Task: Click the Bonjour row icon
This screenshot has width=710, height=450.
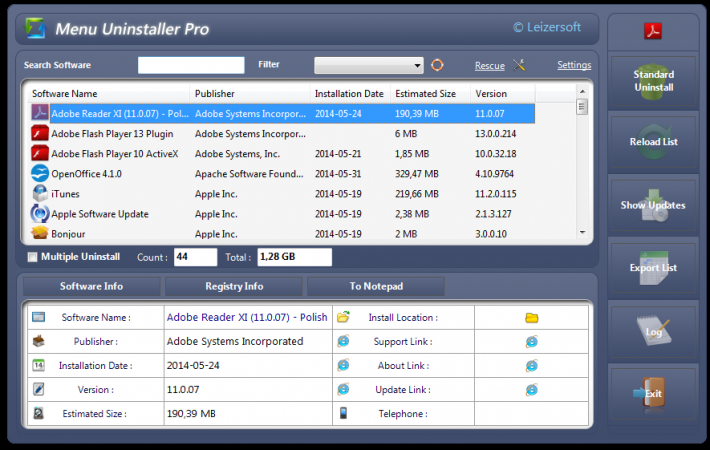Action: [40, 233]
